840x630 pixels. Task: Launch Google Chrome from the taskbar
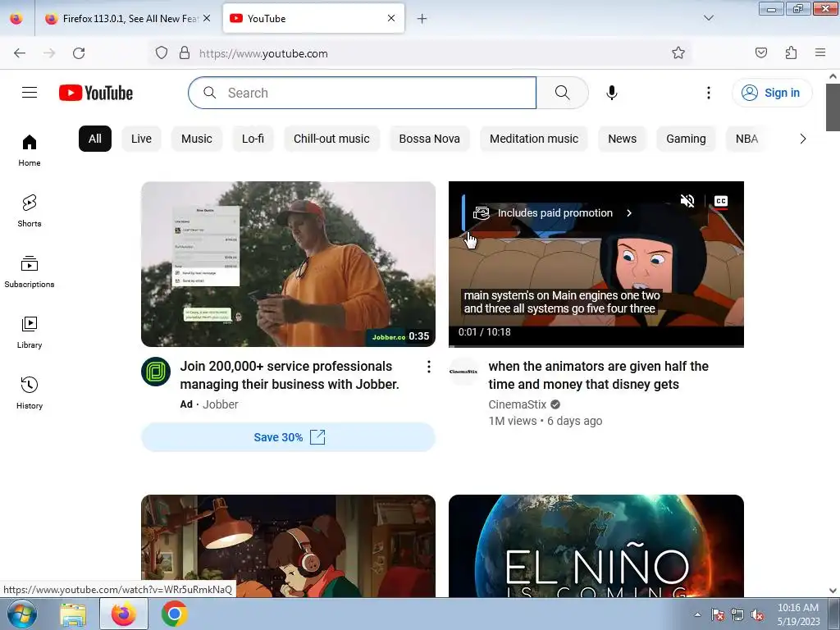coord(174,614)
